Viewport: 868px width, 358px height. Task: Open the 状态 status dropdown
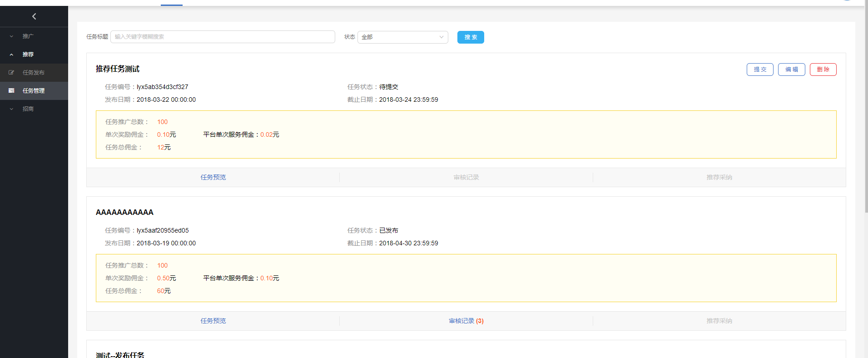point(402,37)
